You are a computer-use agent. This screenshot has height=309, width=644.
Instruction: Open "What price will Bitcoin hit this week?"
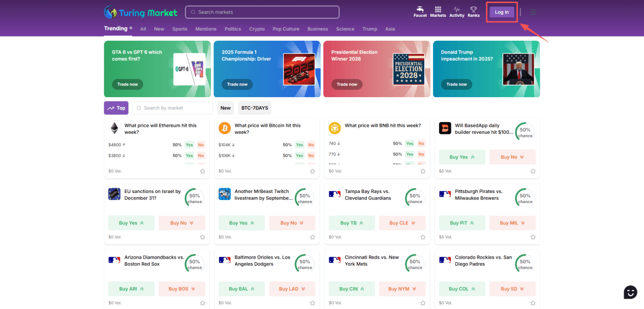click(267, 129)
